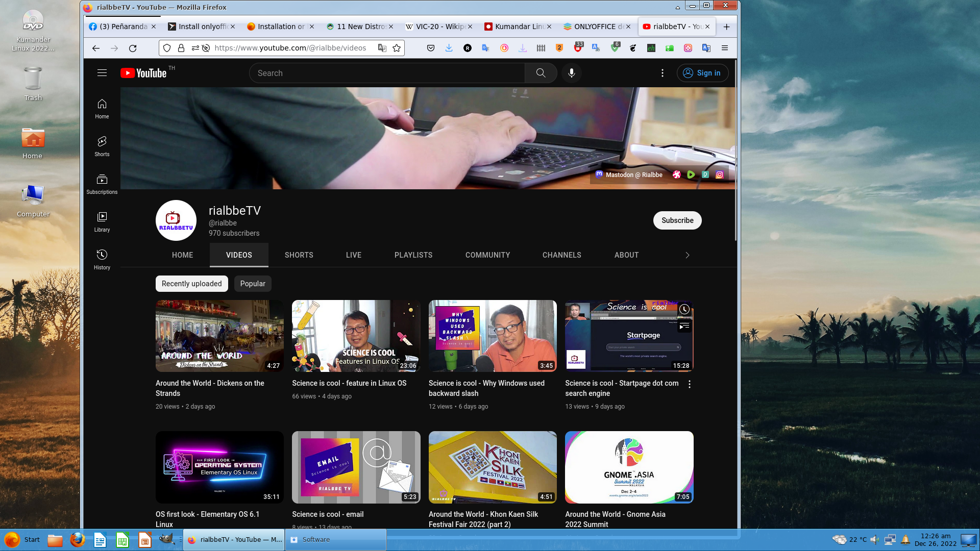The width and height of the screenshot is (980, 551).
Task: Click the Instagram-style extension icon in toolbar
Action: 688,48
